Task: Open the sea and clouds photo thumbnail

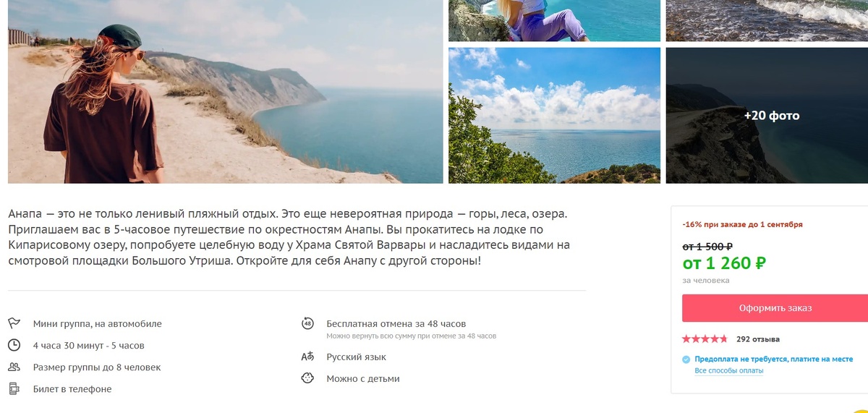Action: coord(554,115)
